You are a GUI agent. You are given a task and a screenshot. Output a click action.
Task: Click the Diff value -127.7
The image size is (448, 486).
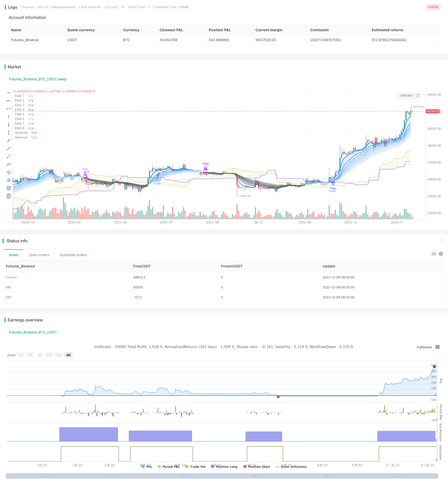pos(137,297)
